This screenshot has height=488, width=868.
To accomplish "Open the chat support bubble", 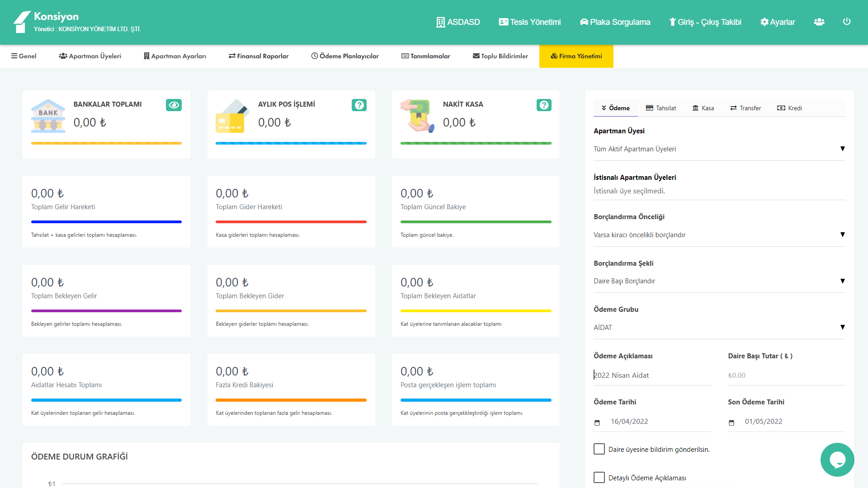I will pyautogui.click(x=837, y=460).
